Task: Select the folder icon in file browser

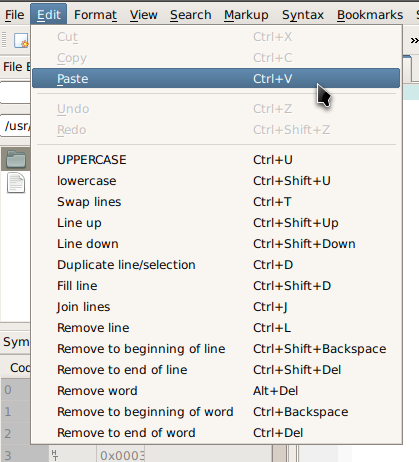Action: (16, 159)
